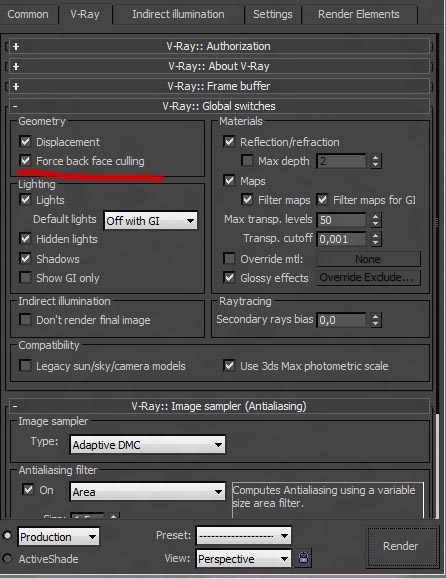446x579 pixels.
Task: Open the V-Ray tab
Action: pos(85,14)
